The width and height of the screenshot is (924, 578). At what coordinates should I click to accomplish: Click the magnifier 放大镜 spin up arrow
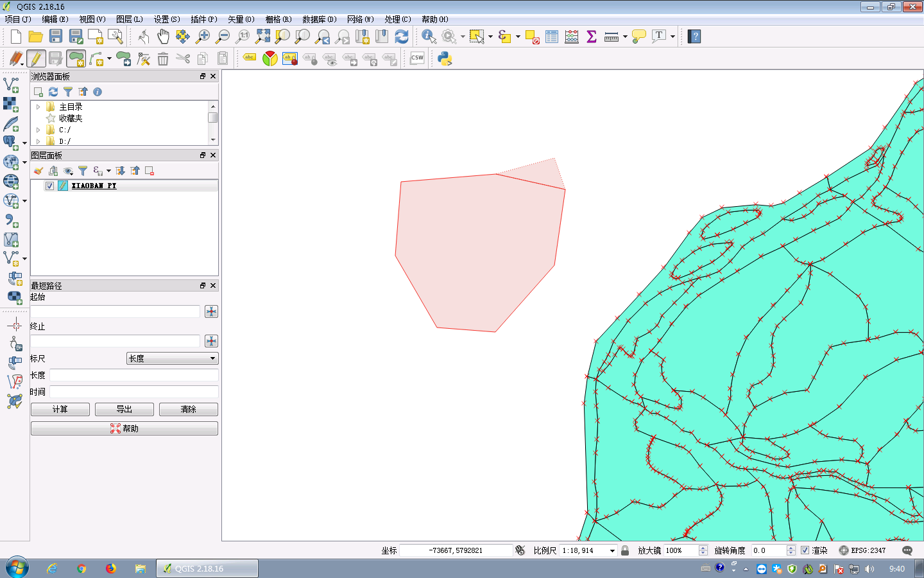703,548
